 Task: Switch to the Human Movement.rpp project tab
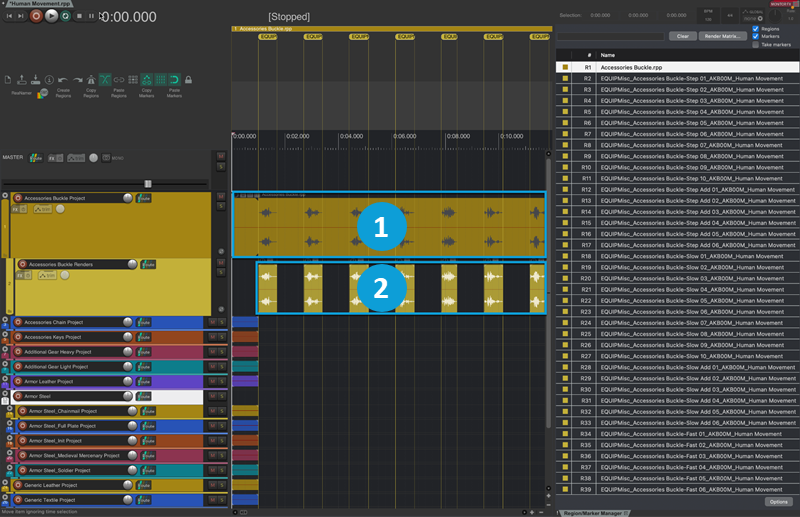pos(40,4)
